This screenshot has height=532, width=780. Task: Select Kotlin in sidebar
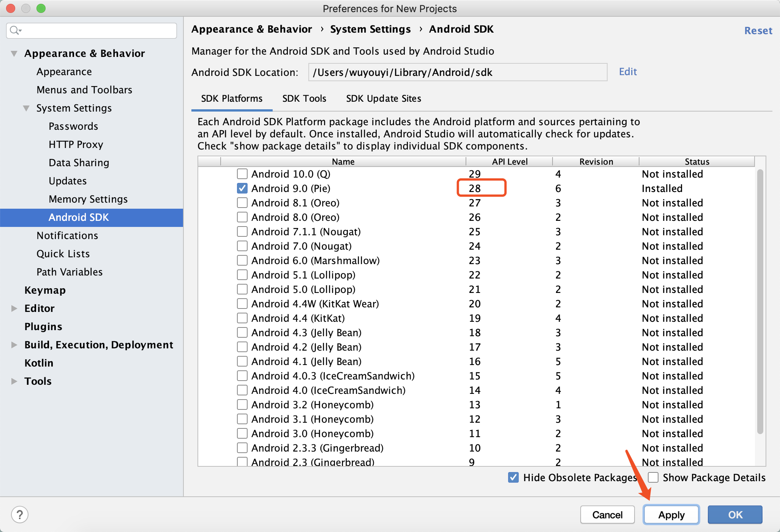coord(39,363)
